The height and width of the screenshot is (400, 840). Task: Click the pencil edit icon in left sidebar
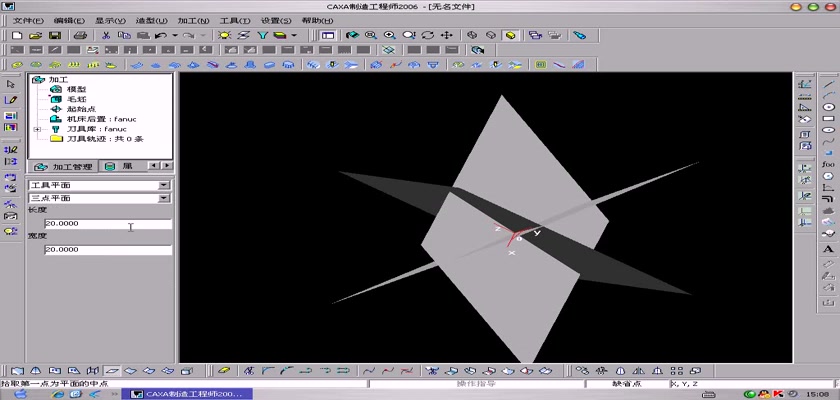10,100
